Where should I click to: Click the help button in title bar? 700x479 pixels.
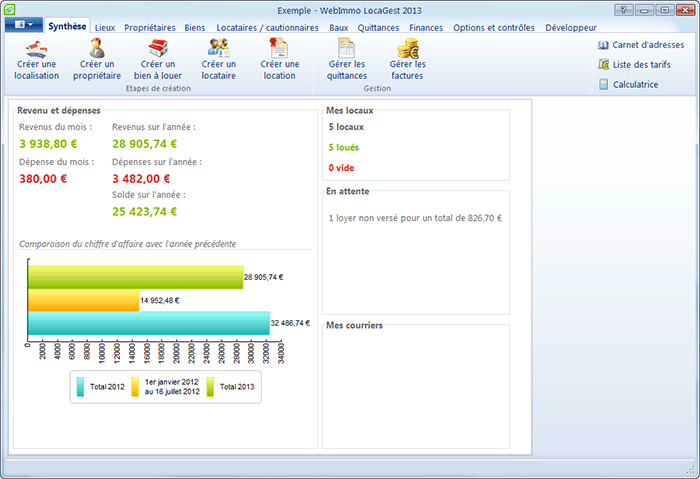tap(623, 9)
